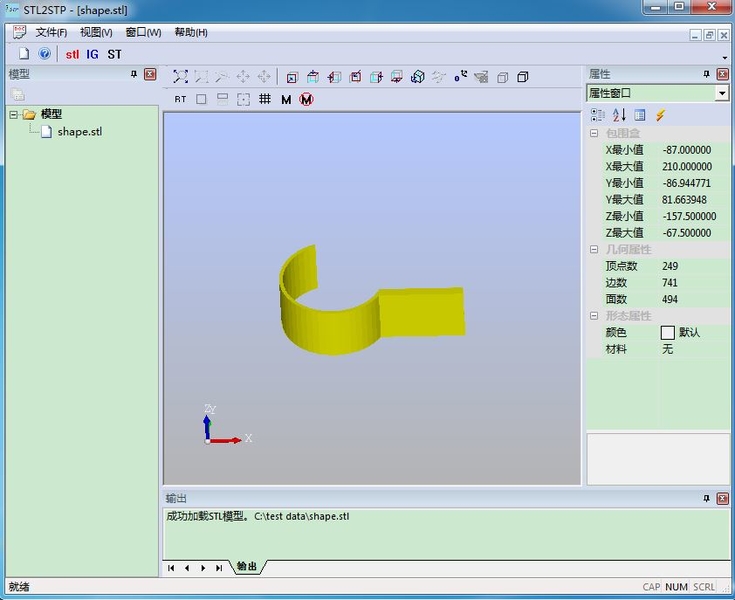Click the alphabetical sort AZ icon

pyautogui.click(x=619, y=115)
